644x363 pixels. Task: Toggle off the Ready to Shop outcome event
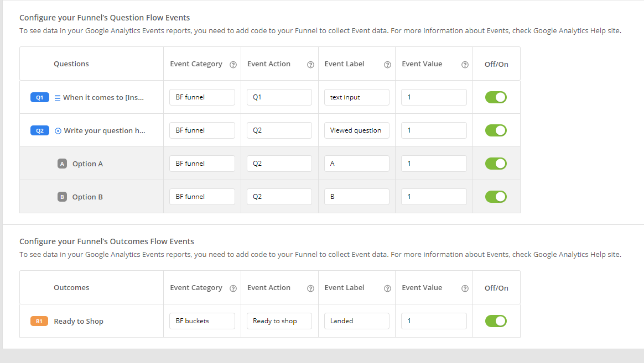click(x=496, y=321)
